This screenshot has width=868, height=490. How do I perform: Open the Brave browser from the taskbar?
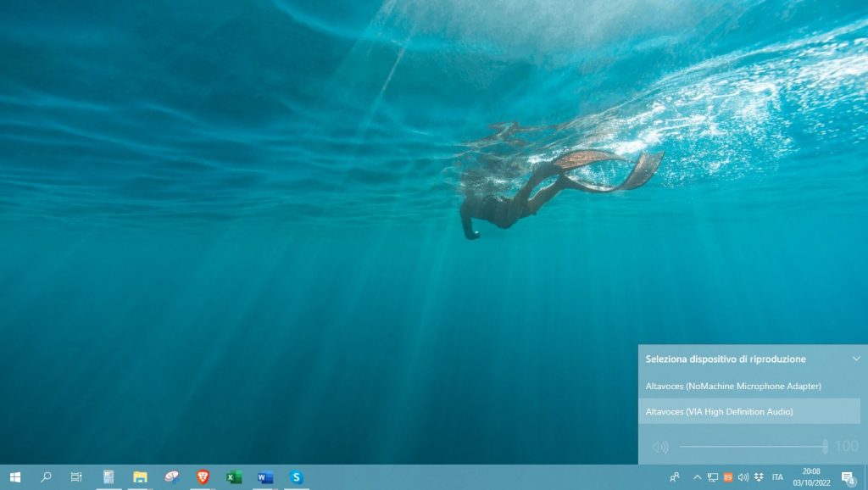203,477
